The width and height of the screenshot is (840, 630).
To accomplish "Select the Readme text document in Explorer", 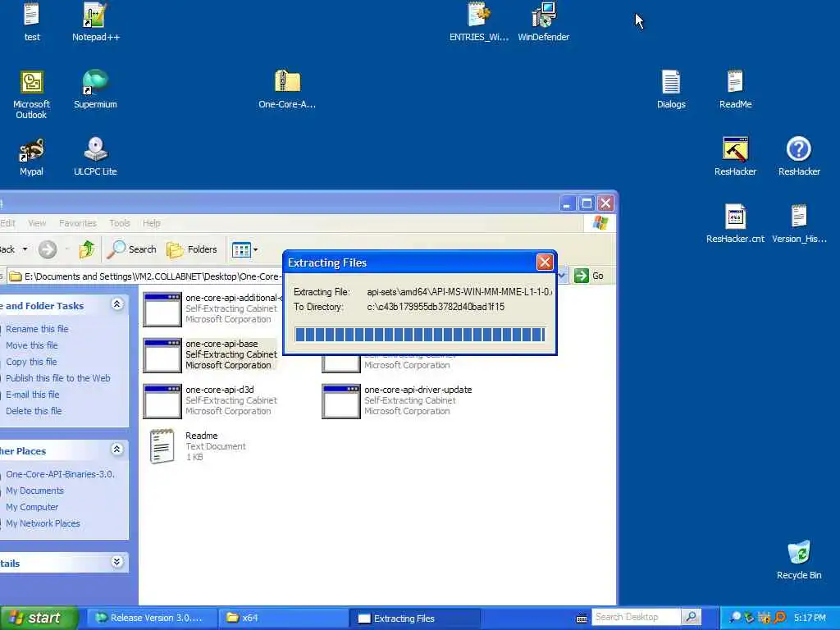I will [197, 445].
